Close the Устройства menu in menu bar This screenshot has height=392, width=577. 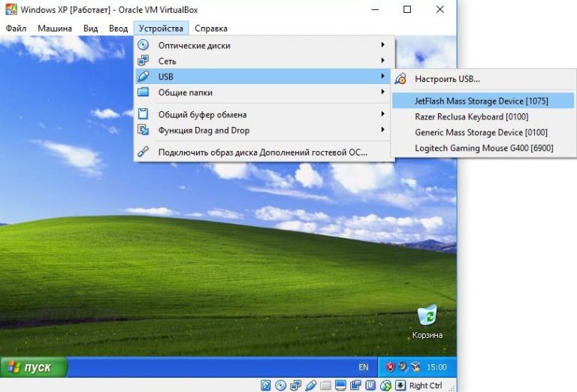161,29
